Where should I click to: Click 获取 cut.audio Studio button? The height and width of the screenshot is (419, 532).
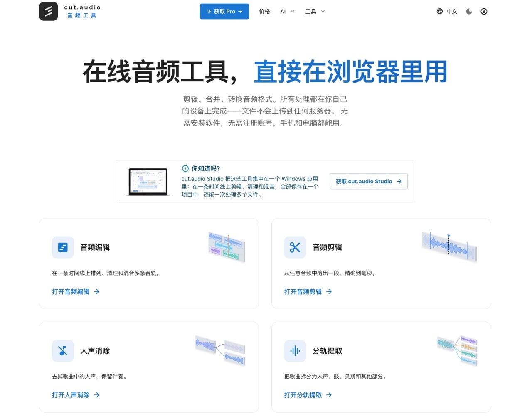(x=369, y=181)
